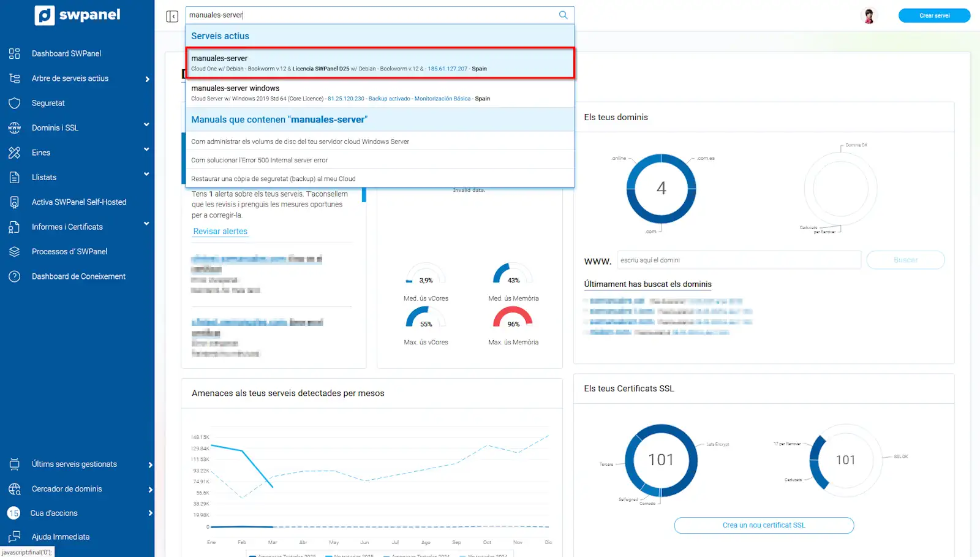Click the domain search input field
The height and width of the screenshot is (557, 980).
(739, 260)
